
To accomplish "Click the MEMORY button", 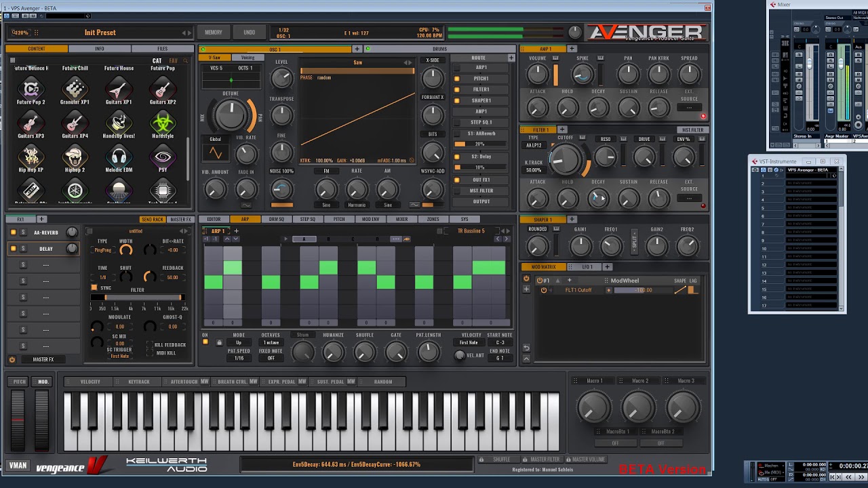I will pyautogui.click(x=214, y=33).
